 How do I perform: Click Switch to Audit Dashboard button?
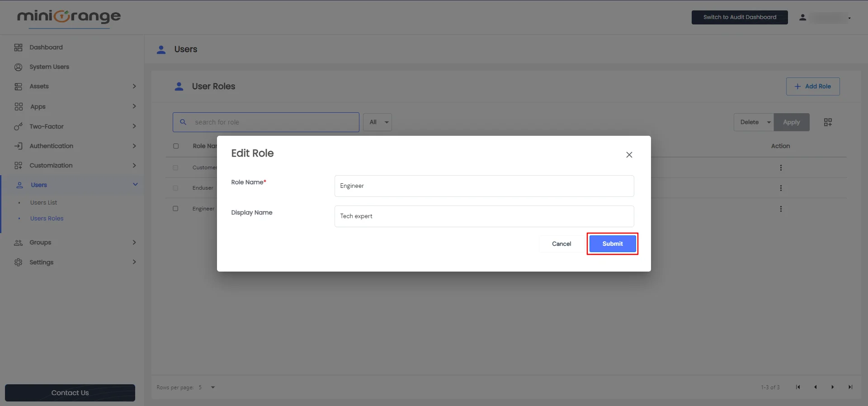pyautogui.click(x=740, y=17)
